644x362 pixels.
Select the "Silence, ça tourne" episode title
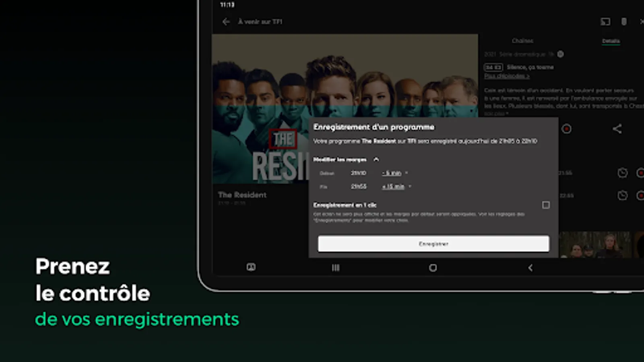pos(530,67)
